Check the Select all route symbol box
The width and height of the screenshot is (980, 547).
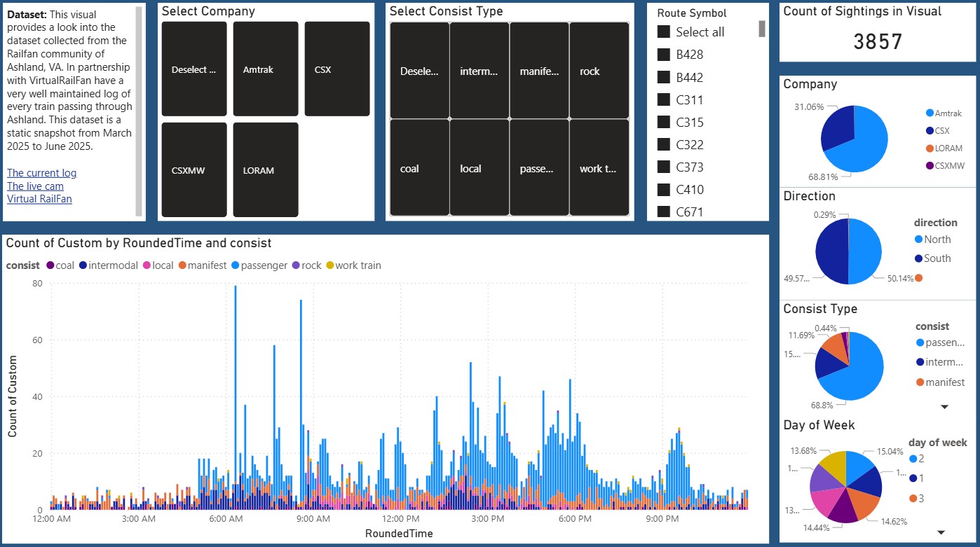coord(665,32)
